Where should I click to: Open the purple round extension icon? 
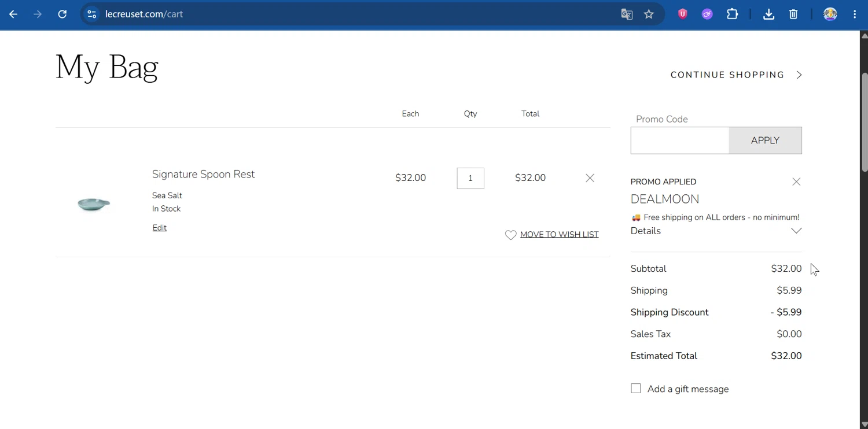coord(707,14)
